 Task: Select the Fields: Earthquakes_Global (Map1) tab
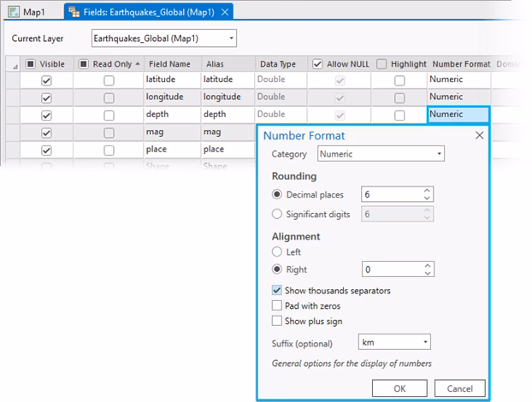point(149,12)
